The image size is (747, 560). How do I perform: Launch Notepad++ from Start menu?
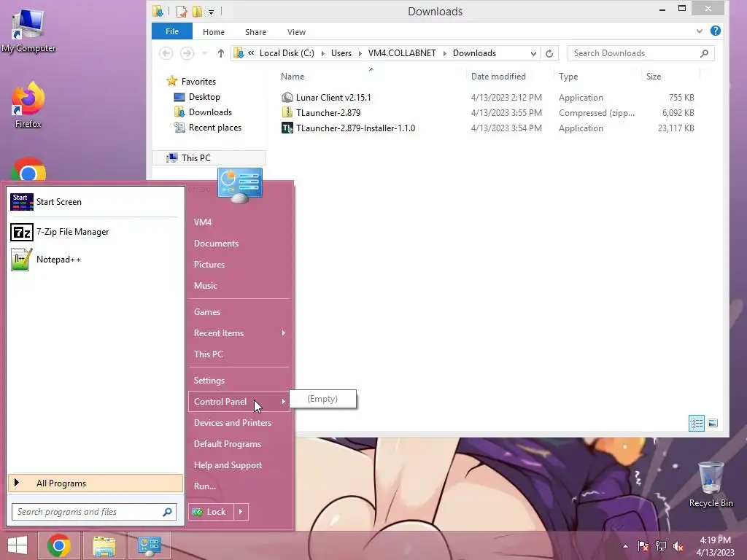[x=94, y=260]
